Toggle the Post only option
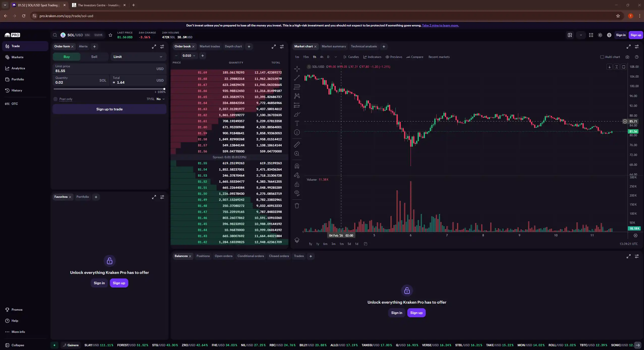The width and height of the screenshot is (644, 350). point(55,99)
